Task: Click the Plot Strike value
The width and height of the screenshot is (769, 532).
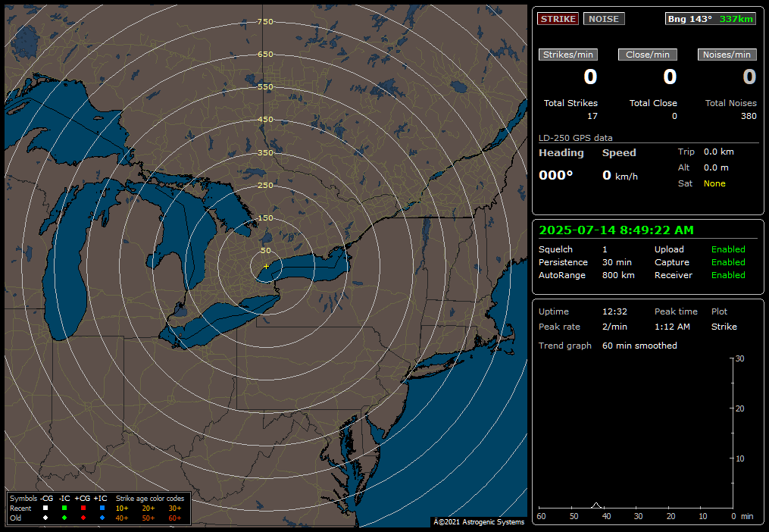Action: coord(724,327)
